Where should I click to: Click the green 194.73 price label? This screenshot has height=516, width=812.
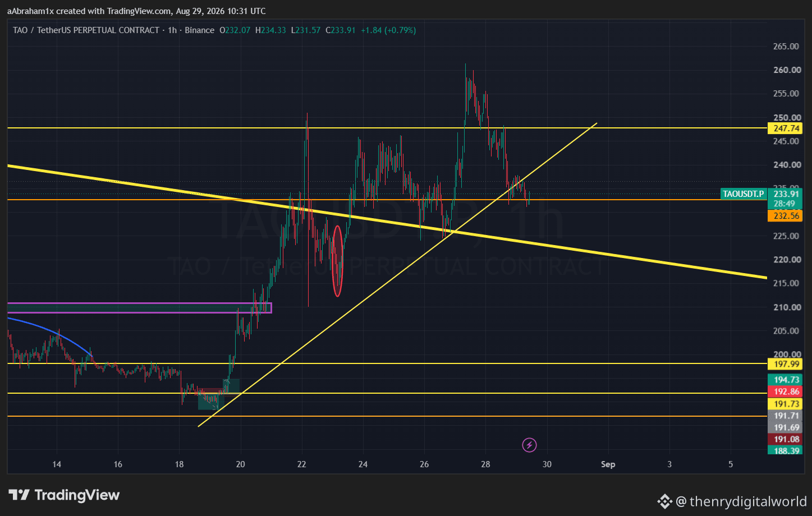[785, 380]
